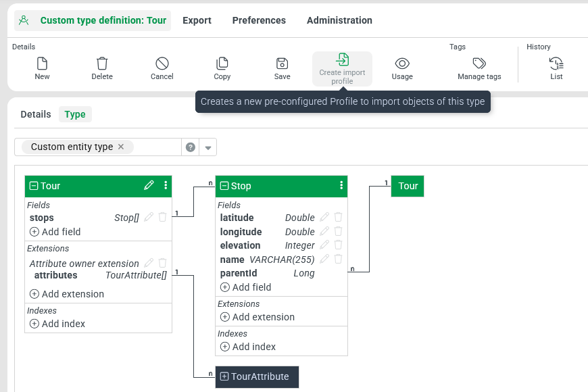Open the History List icon
Viewport: 588px width, 392px height.
point(556,64)
